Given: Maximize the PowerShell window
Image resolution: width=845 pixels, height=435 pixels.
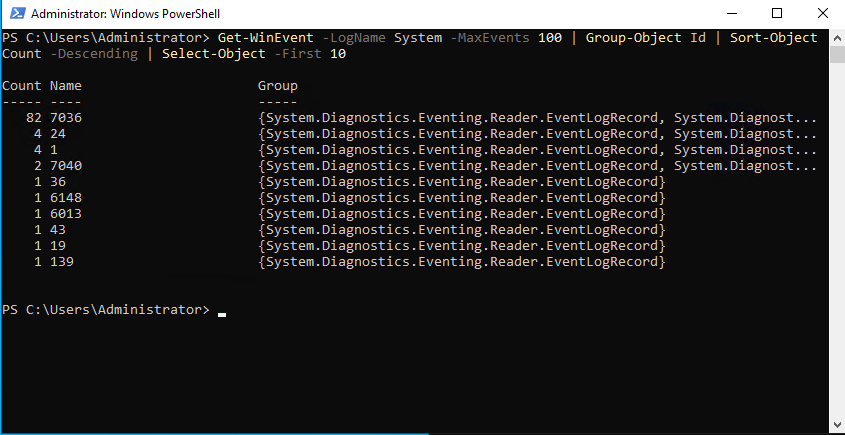Looking at the screenshot, I should (777, 14).
